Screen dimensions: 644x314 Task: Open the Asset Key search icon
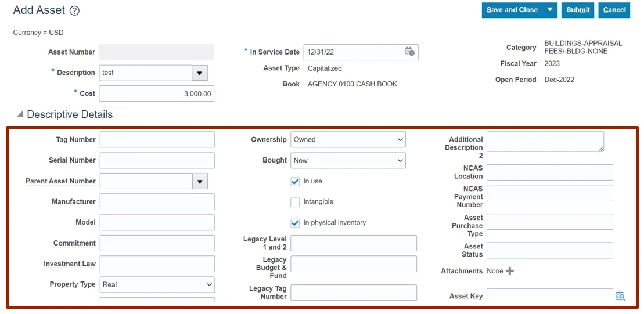620,296
